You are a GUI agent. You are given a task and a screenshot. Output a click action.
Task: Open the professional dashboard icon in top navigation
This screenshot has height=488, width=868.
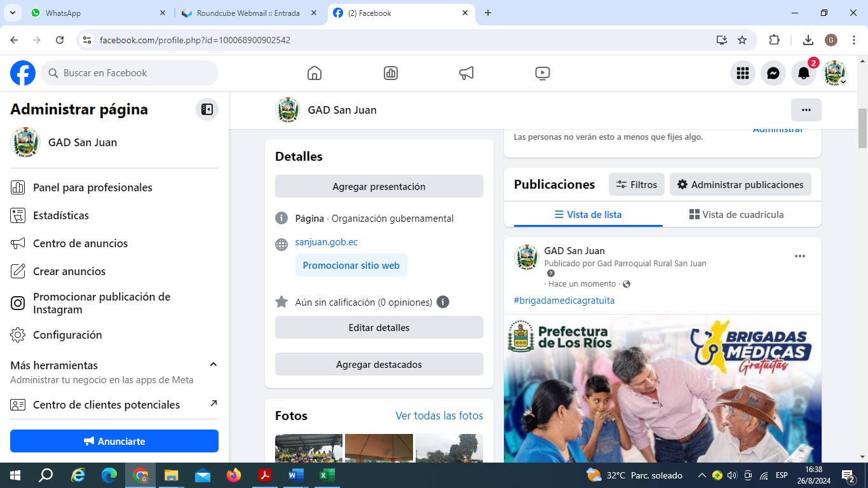(x=391, y=73)
